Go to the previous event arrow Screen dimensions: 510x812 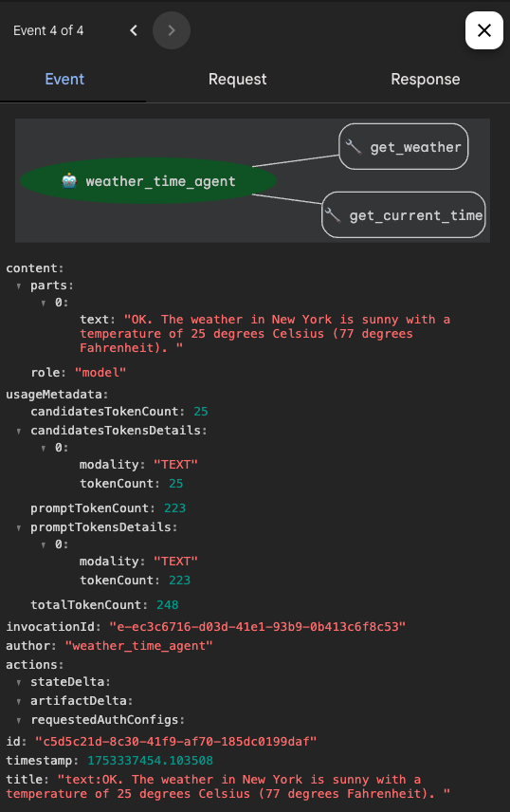tap(134, 30)
